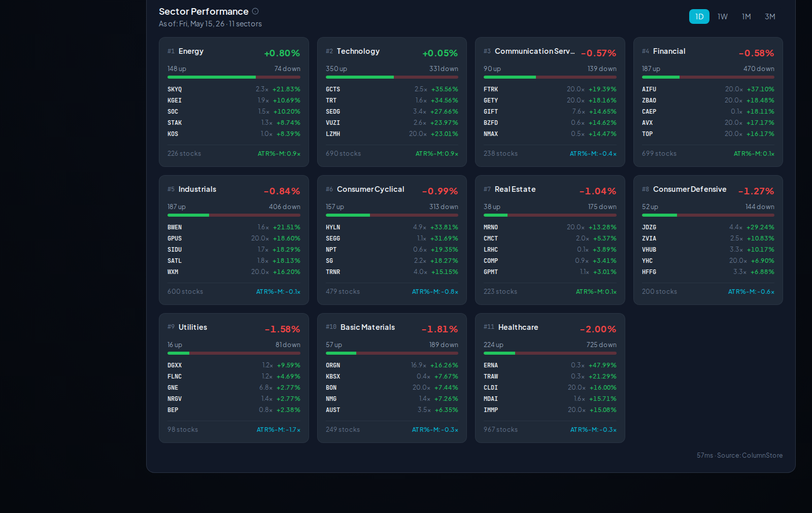Select ticker GPUS in Industrials

175,238
